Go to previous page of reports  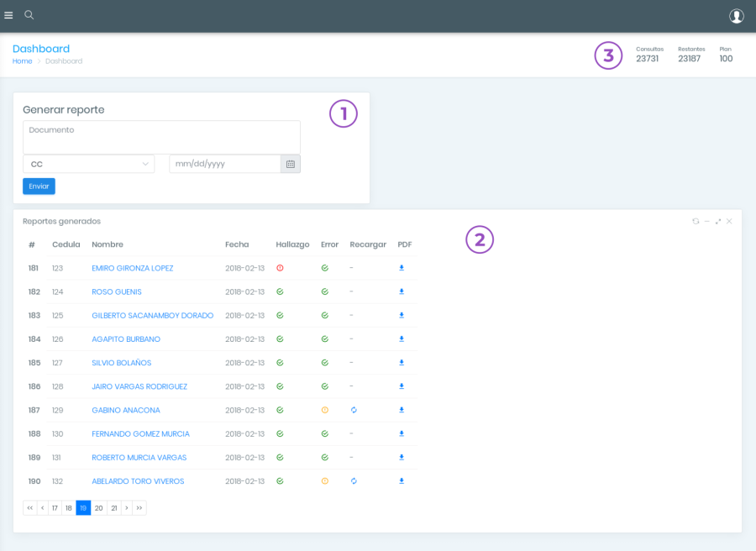tap(43, 507)
